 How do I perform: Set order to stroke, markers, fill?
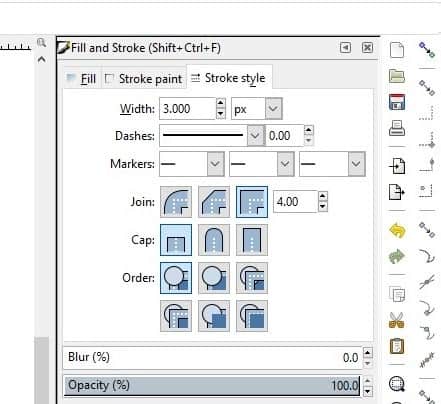[x=214, y=316]
